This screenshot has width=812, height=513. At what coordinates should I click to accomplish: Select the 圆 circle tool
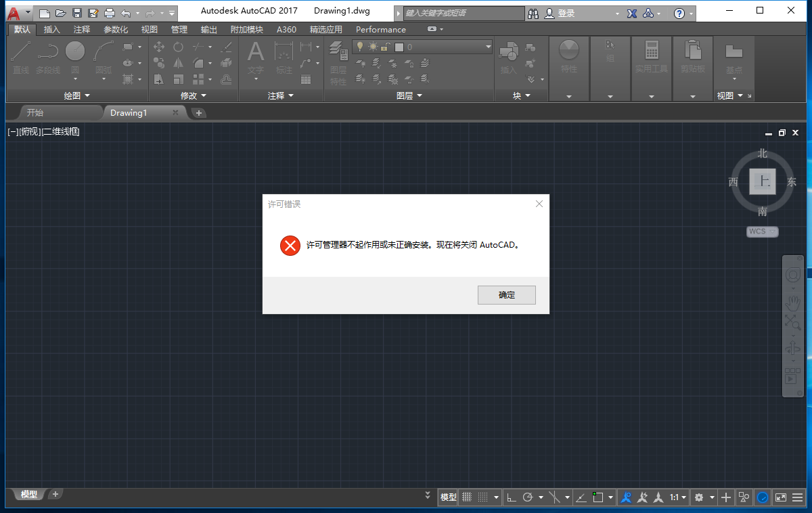[75, 58]
